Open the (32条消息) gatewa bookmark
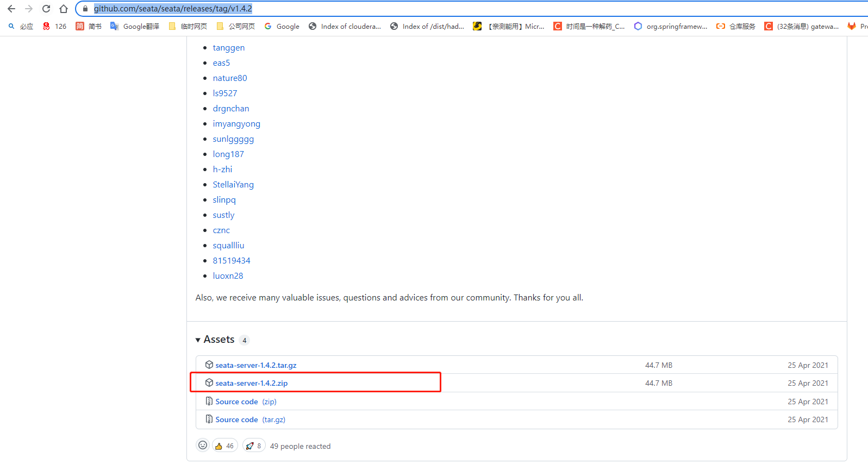Viewport: 868px width, 470px height. click(802, 26)
